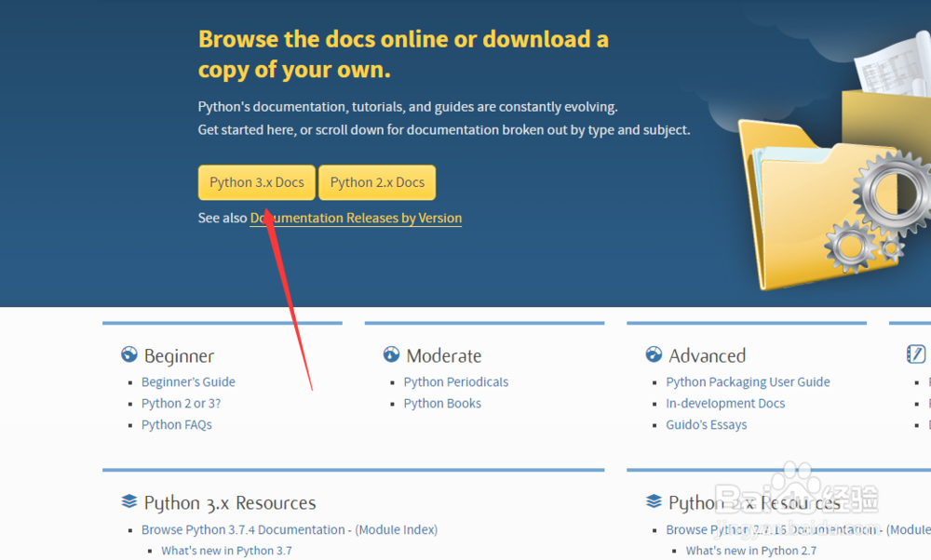The width and height of the screenshot is (931, 560).
Task: Click the Python 3.x Resources stack icon
Action: point(128,501)
